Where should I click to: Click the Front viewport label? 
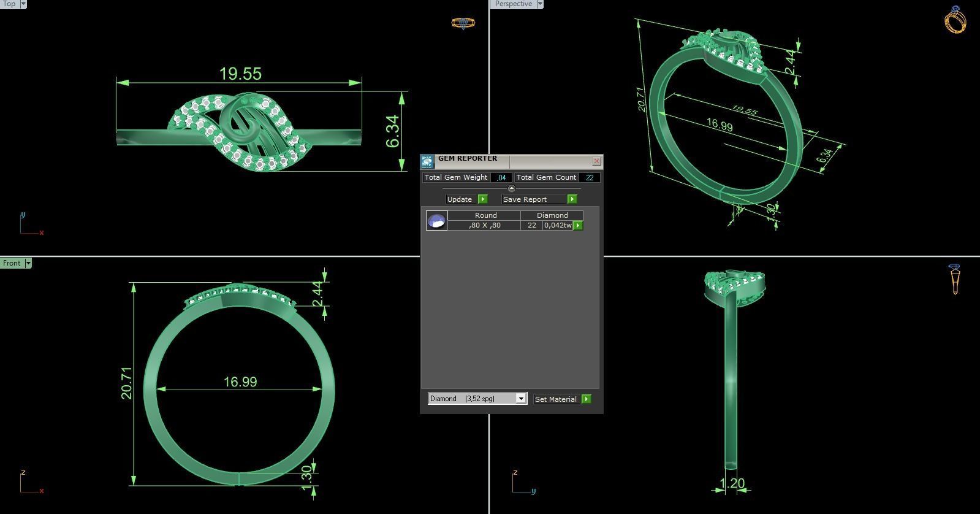tap(12, 263)
